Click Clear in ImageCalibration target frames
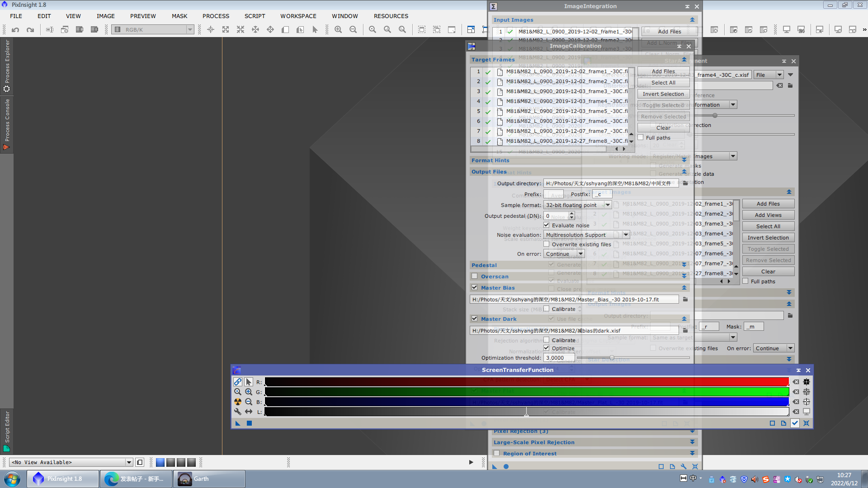Screen dimensions: 868x488 663,128
